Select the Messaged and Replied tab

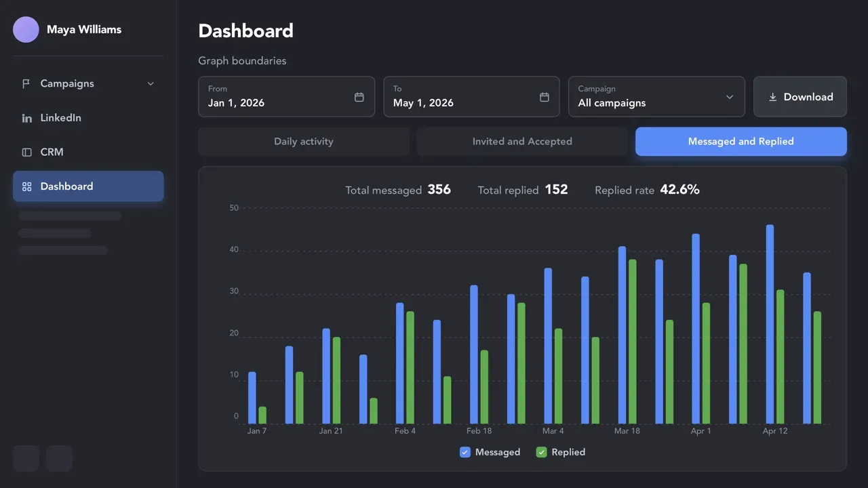tap(741, 142)
